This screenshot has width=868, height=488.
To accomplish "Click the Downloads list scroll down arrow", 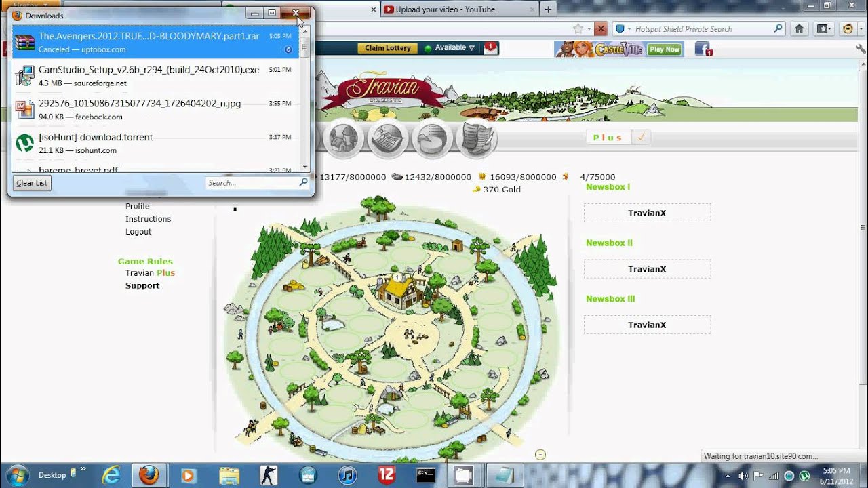I will coord(304,167).
